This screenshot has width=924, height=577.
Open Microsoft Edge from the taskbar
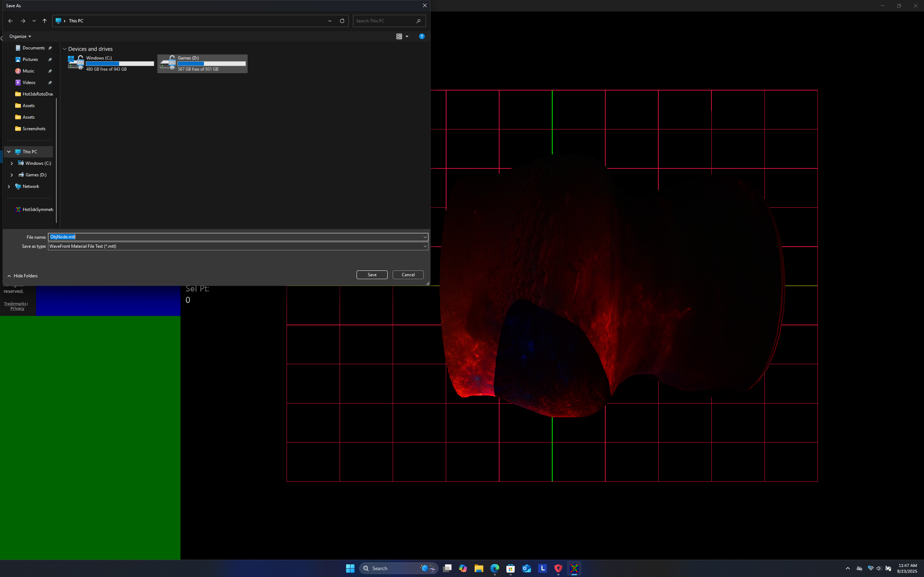coord(495,568)
